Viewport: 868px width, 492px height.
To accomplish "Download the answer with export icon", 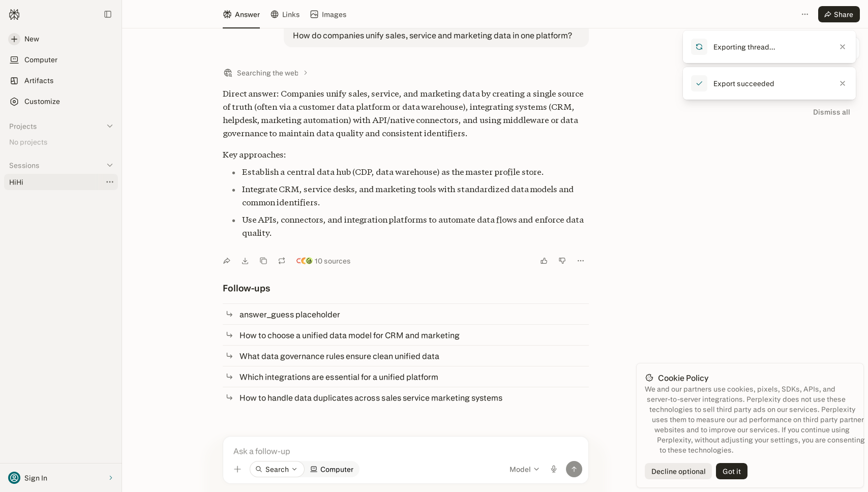I will (245, 261).
